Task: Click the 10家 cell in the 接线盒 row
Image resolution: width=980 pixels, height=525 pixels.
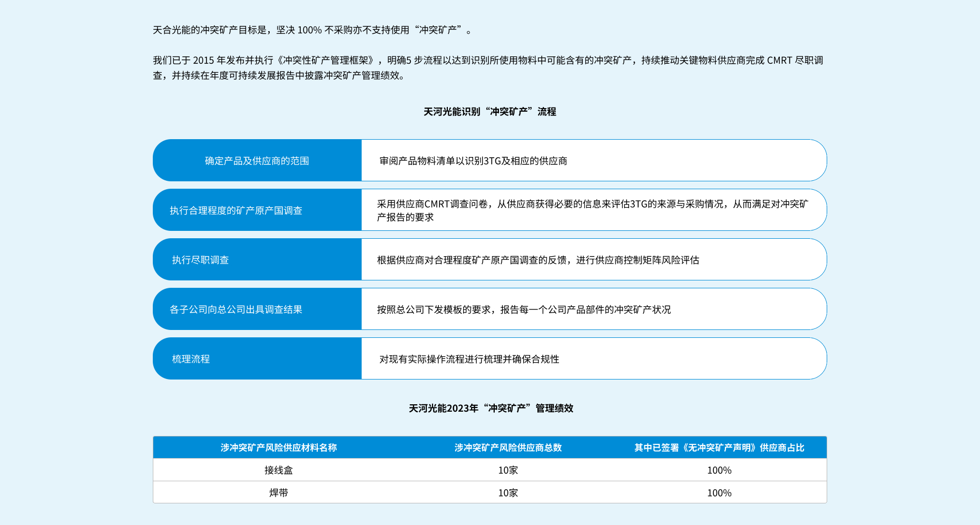Action: click(508, 470)
